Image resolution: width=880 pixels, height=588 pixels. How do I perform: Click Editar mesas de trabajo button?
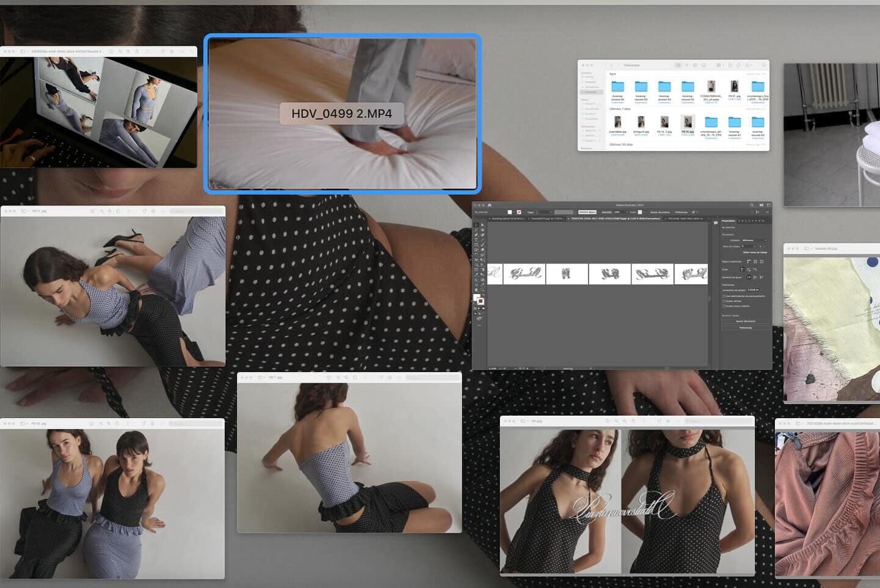coord(755,252)
